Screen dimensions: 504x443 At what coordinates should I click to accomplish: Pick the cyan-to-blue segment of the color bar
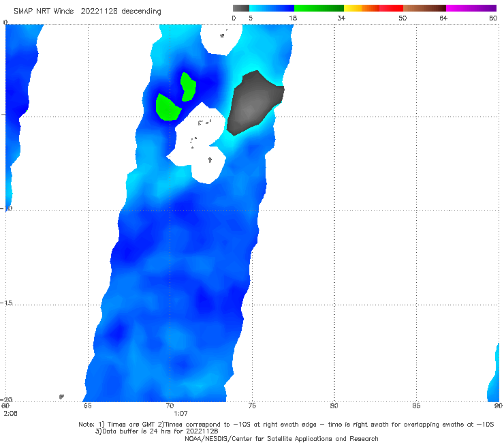272,8
